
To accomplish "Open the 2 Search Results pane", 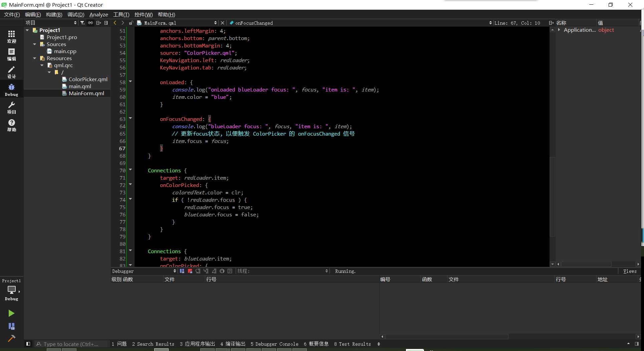I will (153, 344).
